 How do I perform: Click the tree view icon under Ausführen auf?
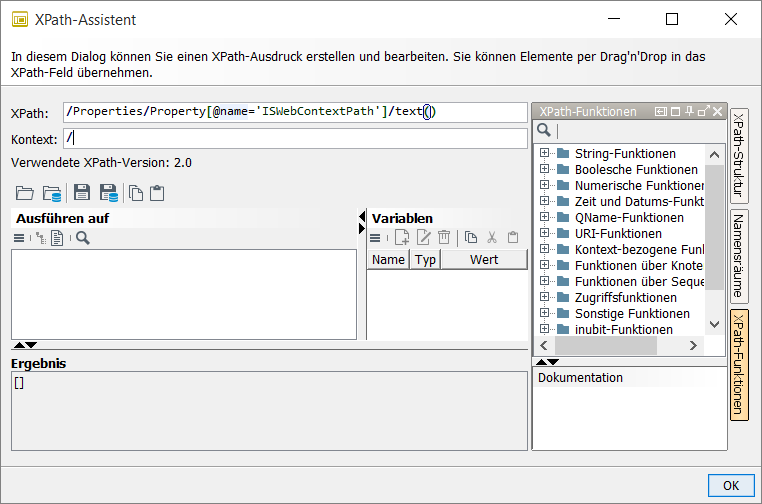click(40, 238)
